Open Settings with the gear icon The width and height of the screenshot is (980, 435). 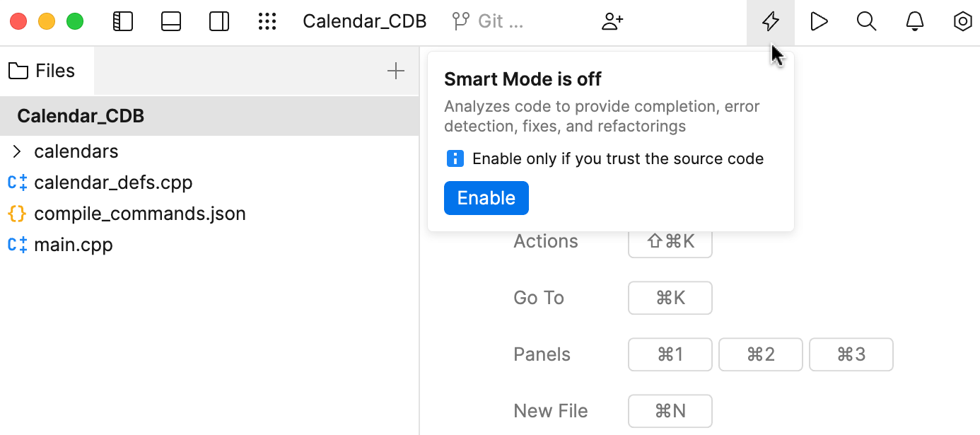point(962,21)
